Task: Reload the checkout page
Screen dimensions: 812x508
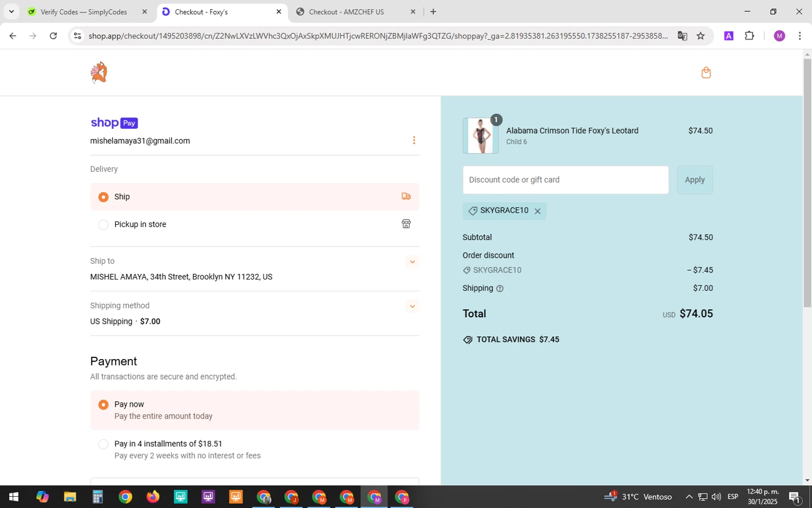Action: click(53, 36)
